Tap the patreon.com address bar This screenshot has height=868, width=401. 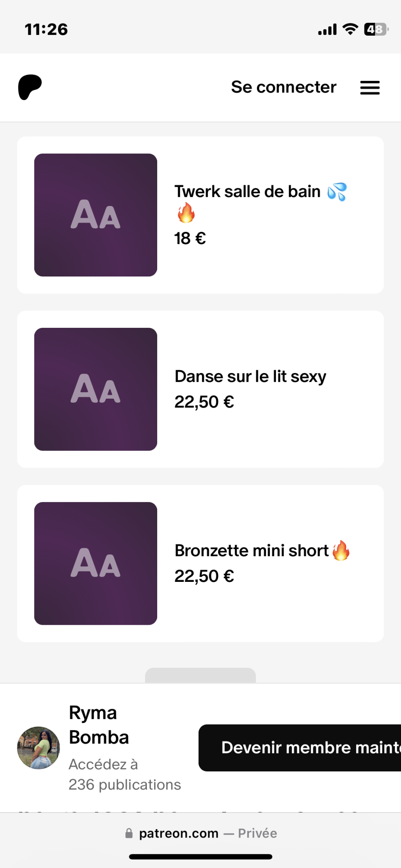pos(200,834)
